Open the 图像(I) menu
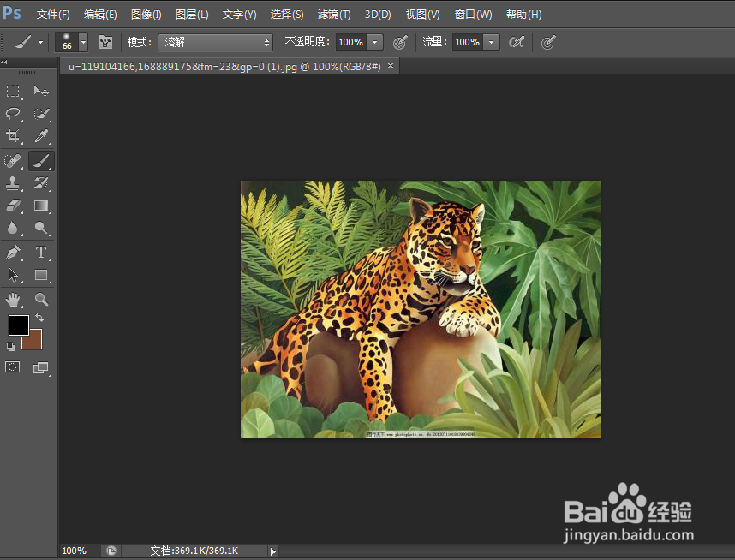The height and width of the screenshot is (560, 735). coord(146,15)
